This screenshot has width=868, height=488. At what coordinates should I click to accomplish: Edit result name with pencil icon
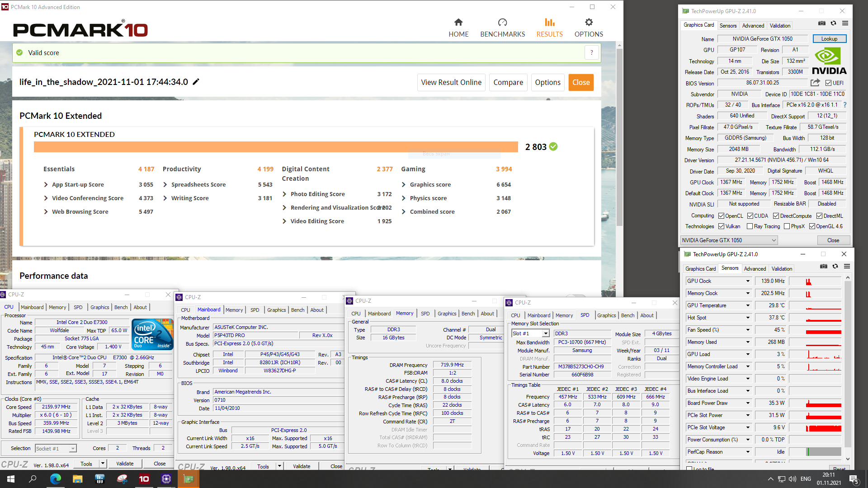point(196,82)
